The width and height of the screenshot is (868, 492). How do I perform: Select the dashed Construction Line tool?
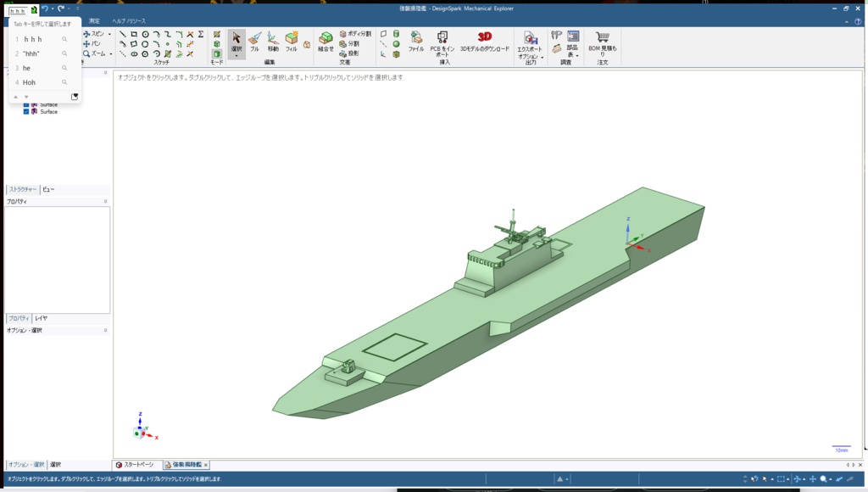click(x=122, y=54)
